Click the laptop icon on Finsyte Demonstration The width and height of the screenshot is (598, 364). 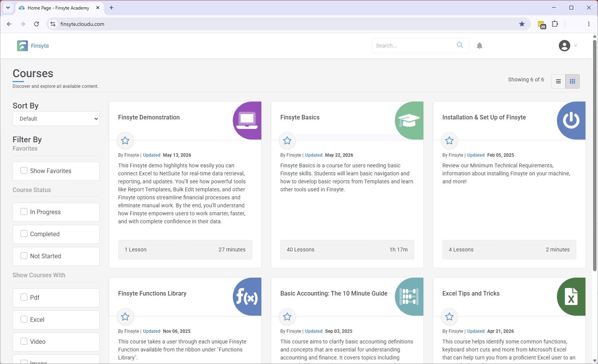247,121
